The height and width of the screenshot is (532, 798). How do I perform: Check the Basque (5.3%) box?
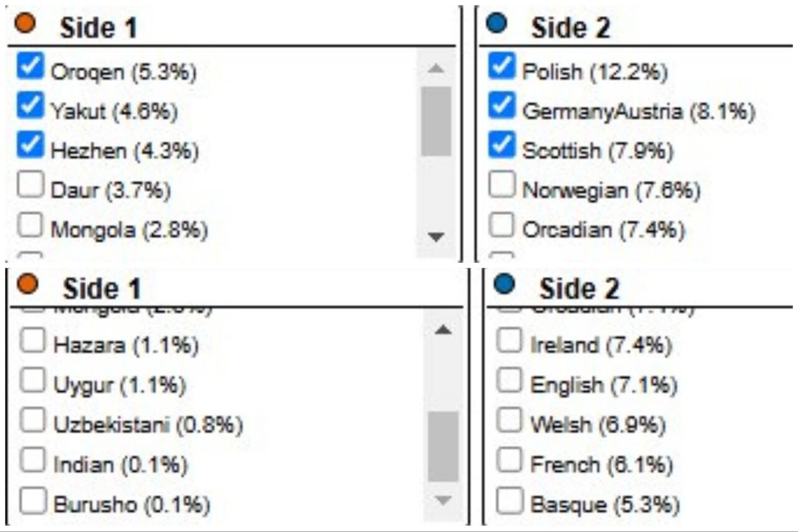(x=509, y=501)
